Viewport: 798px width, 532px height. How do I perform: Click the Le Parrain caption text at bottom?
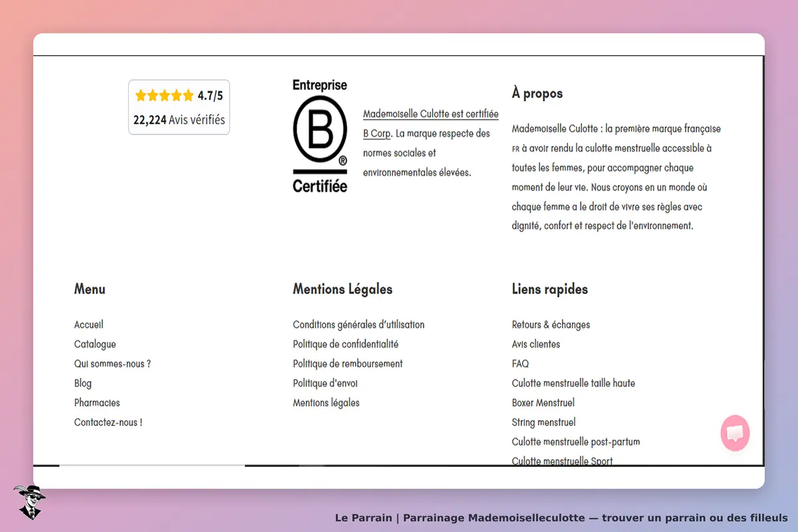561,517
